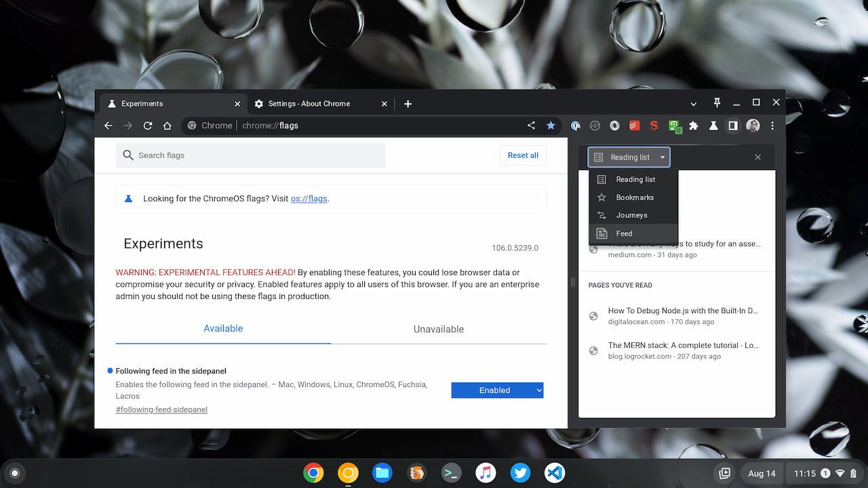Open Terminal from the shelf
This screenshot has height=488, width=868.
pos(452,473)
